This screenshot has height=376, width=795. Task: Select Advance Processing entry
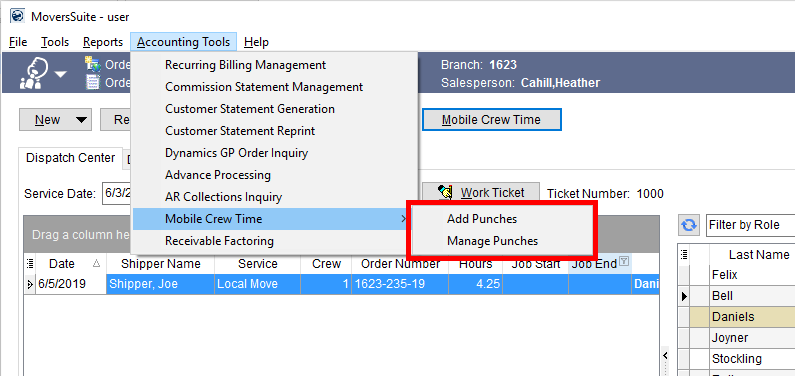(274, 175)
